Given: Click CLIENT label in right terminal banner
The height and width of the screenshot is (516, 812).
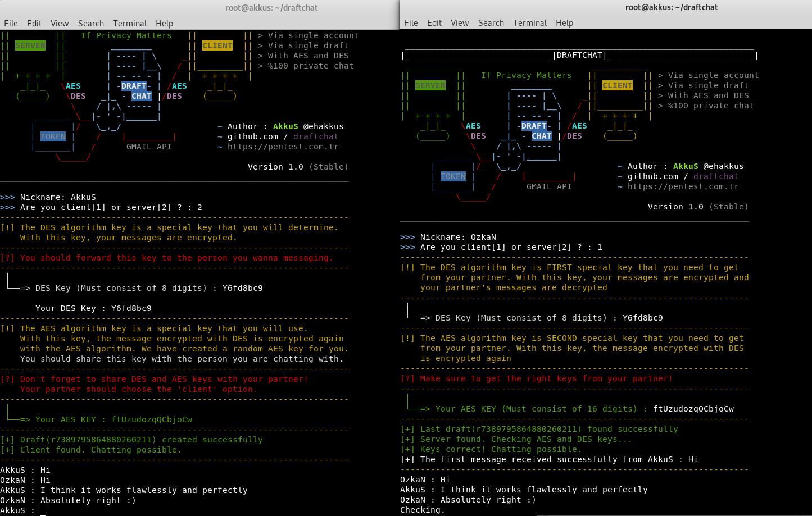Looking at the screenshot, I should [x=618, y=85].
